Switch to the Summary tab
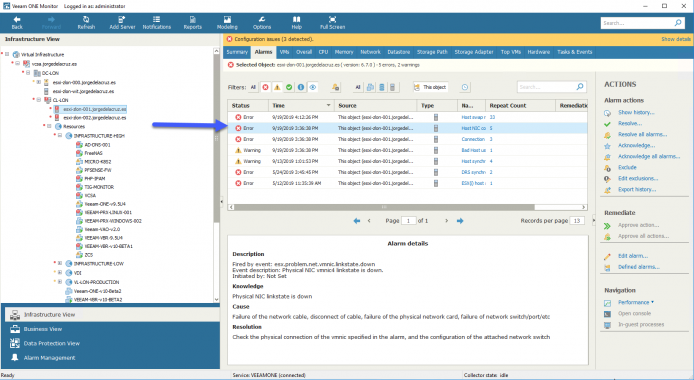This screenshot has height=380, width=694. (x=237, y=52)
